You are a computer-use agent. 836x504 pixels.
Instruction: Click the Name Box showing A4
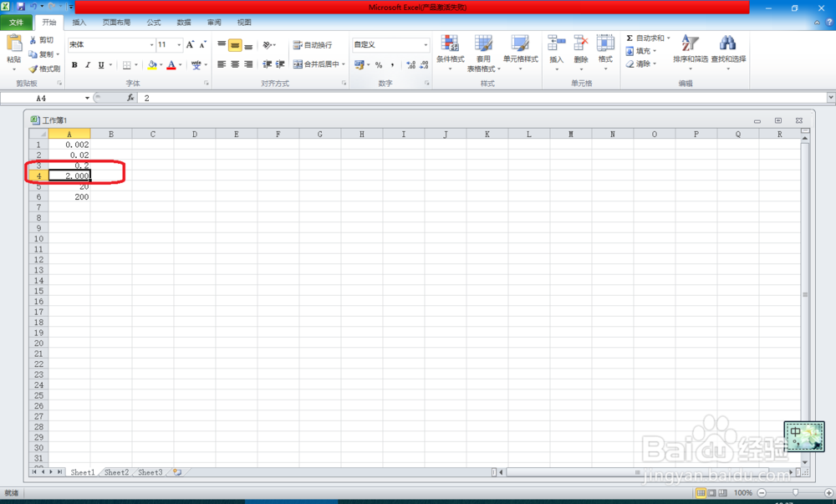[x=42, y=98]
